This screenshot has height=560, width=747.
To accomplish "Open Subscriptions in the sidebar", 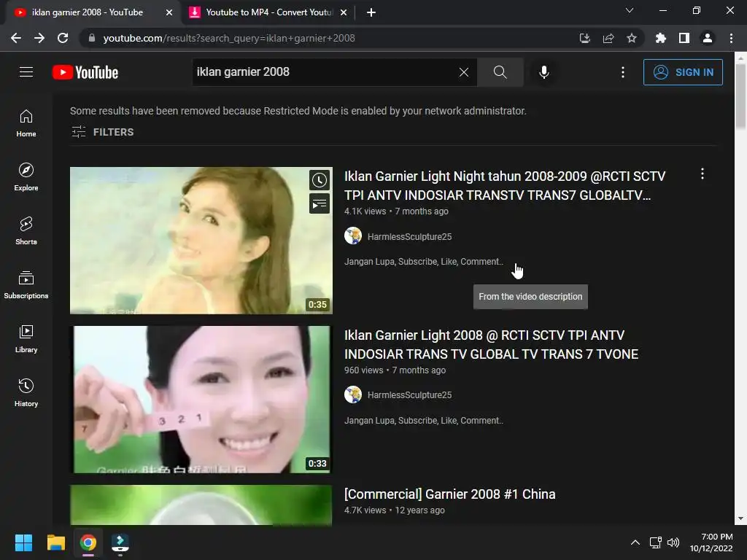I will (26, 284).
